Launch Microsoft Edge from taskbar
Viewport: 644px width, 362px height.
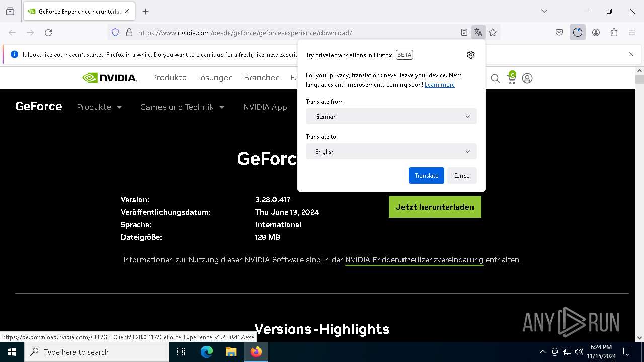click(207, 352)
